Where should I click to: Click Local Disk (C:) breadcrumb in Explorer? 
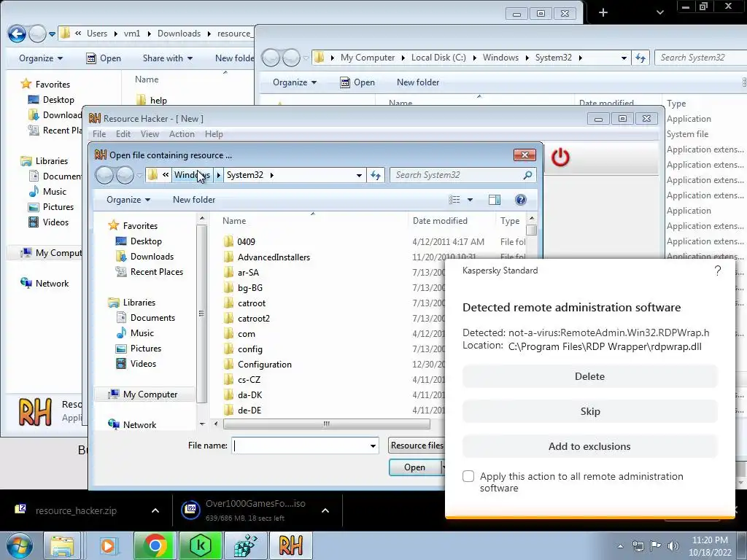click(x=438, y=58)
